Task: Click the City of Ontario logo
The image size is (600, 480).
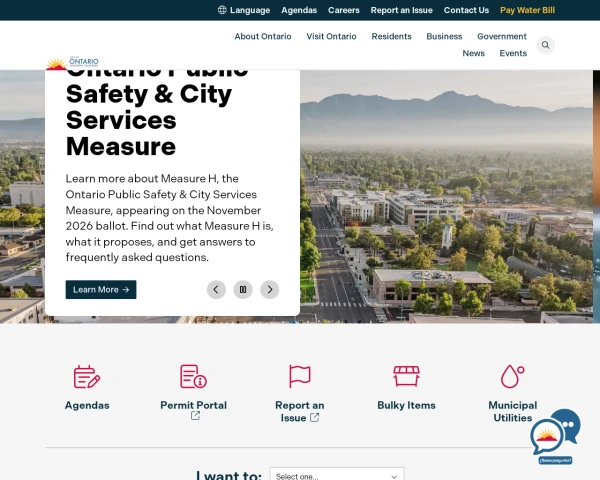Action: tap(72, 63)
